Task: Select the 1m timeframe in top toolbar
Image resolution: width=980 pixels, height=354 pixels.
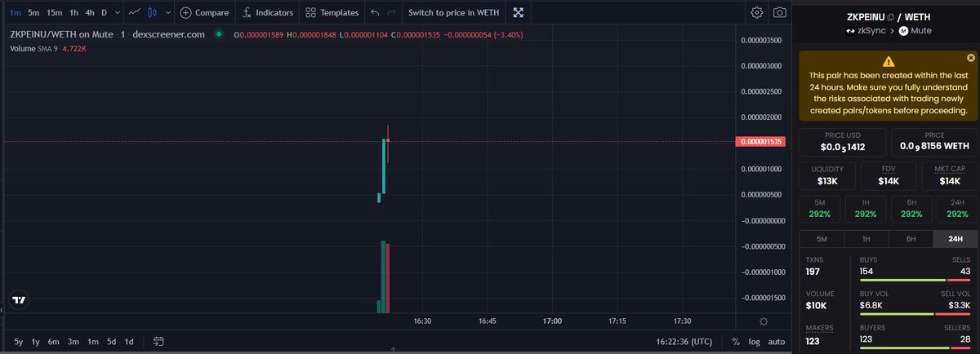Action: tap(16, 13)
